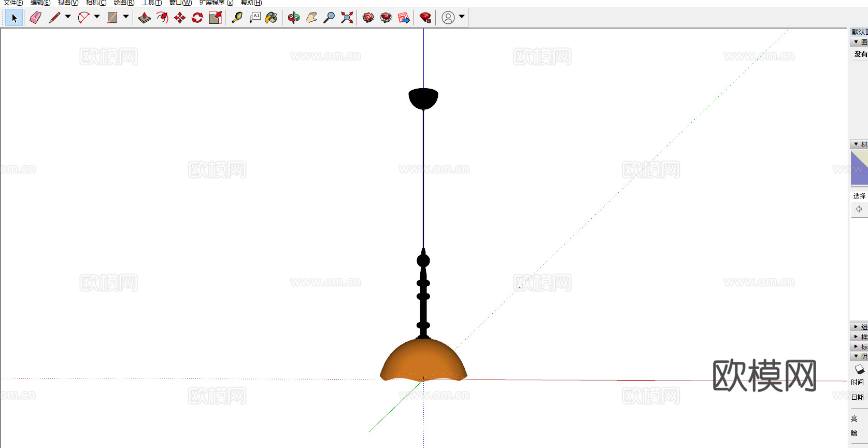
Task: Activate the Rotate tool
Action: click(x=197, y=18)
